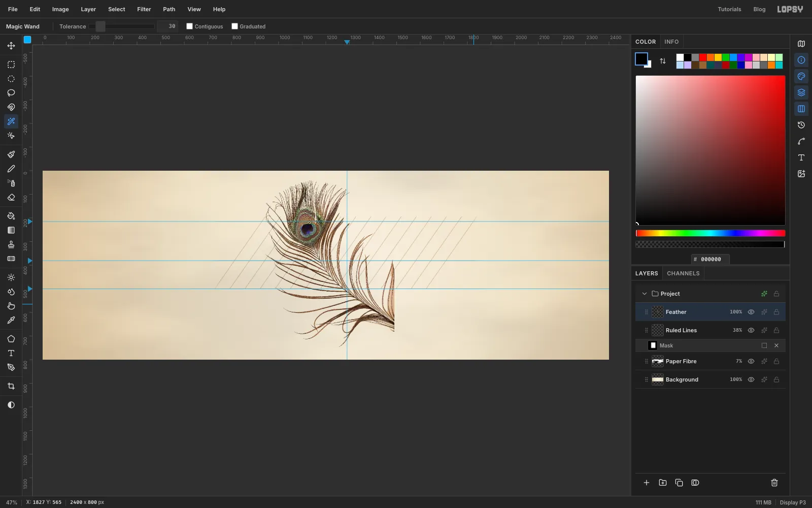Pick the red swatch in palette
Screen dimensions: 812x508
pos(703,57)
